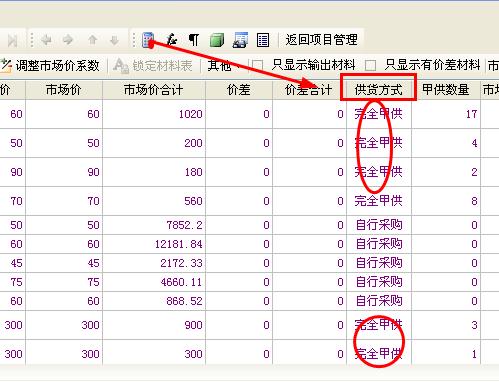
Task: Click the paragraph mark icon
Action: pyautogui.click(x=194, y=40)
